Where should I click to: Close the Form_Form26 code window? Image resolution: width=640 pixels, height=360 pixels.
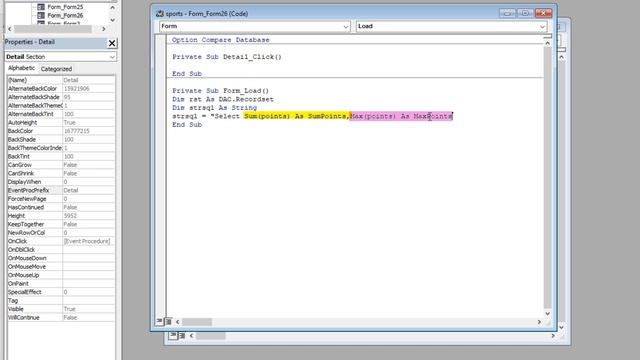(543, 13)
